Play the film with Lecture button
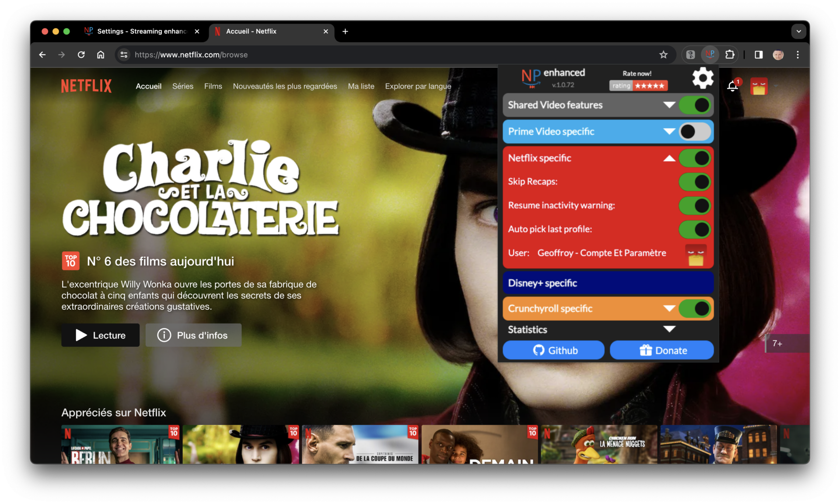Image resolution: width=840 pixels, height=504 pixels. (100, 335)
